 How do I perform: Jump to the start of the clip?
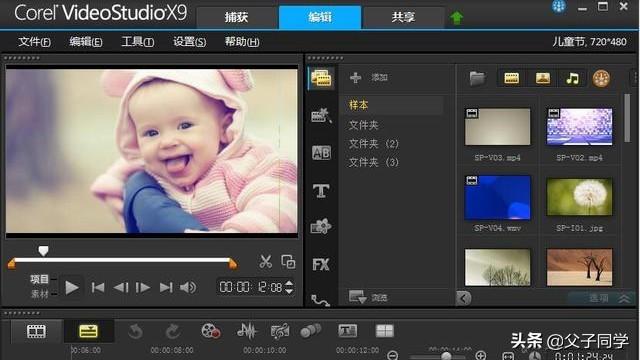pos(98,288)
